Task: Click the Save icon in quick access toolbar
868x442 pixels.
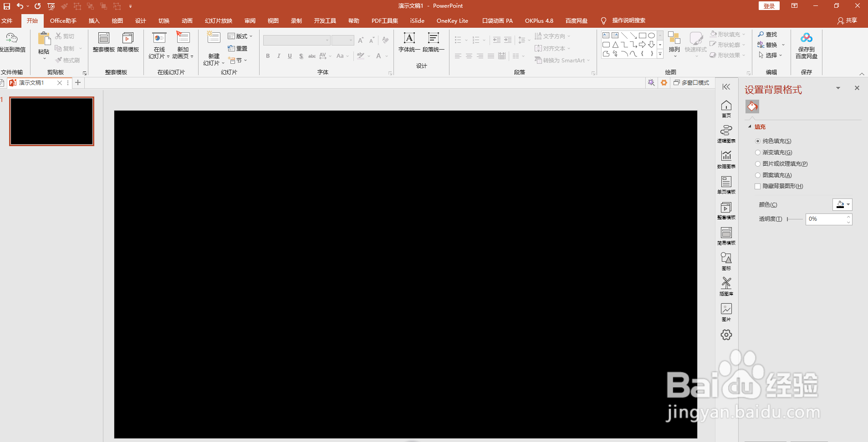Action: pyautogui.click(x=7, y=6)
